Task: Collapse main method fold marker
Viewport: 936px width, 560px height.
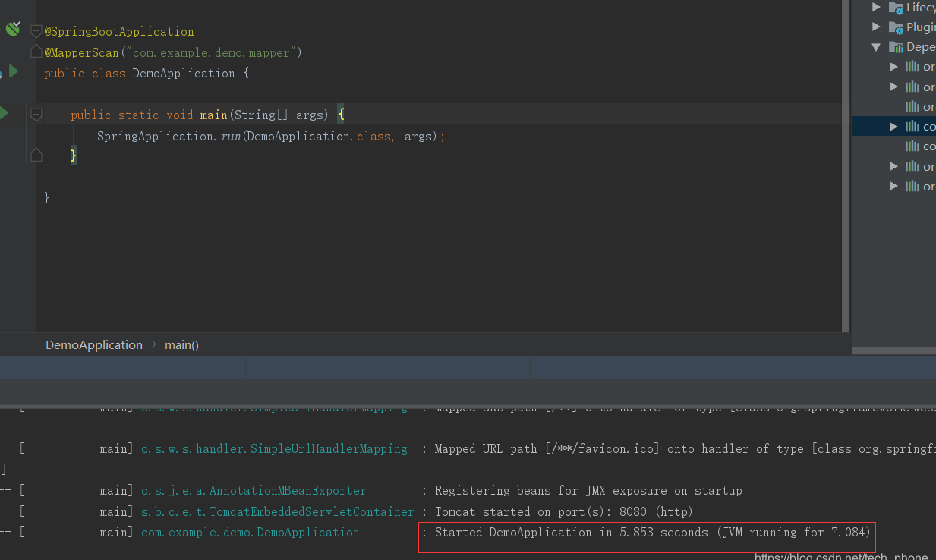Action: [36, 115]
